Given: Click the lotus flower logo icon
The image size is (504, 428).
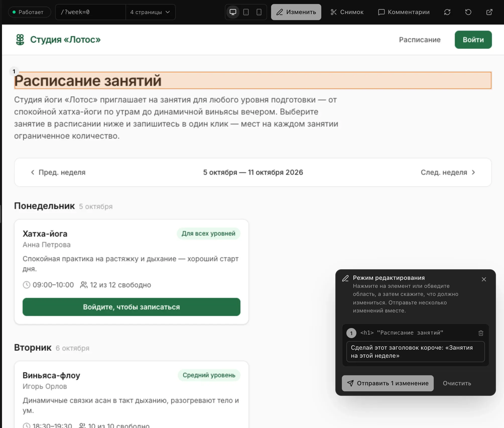Looking at the screenshot, I should tap(20, 40).
